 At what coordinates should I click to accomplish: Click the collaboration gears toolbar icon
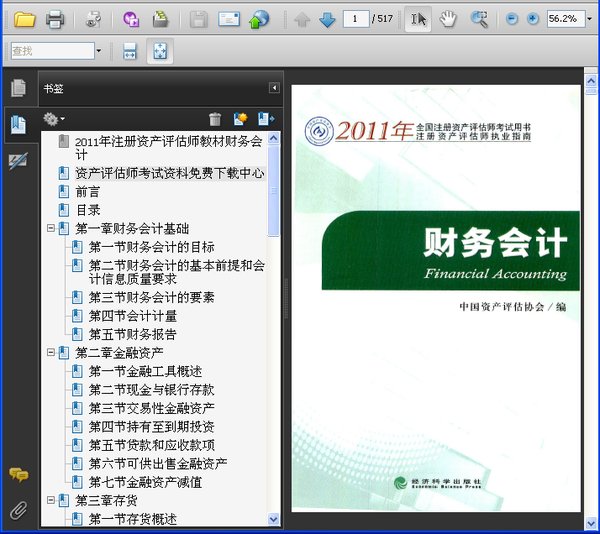(93, 19)
